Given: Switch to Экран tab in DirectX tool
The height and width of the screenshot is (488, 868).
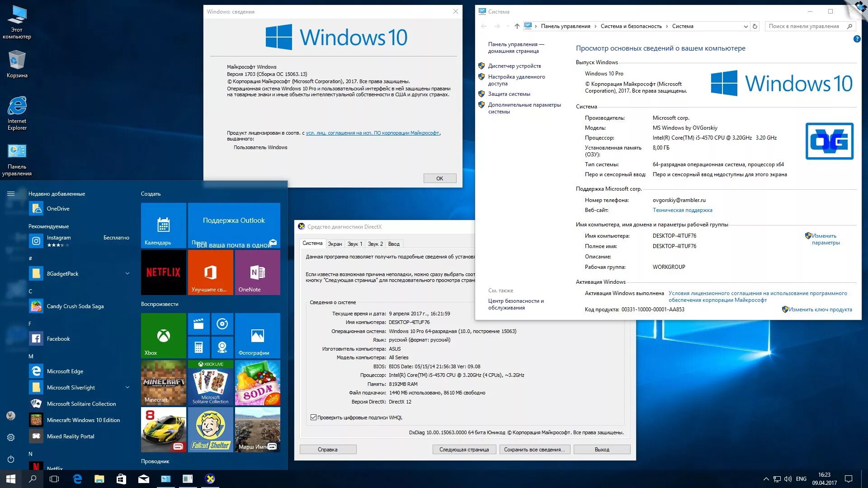Looking at the screenshot, I should click(335, 244).
